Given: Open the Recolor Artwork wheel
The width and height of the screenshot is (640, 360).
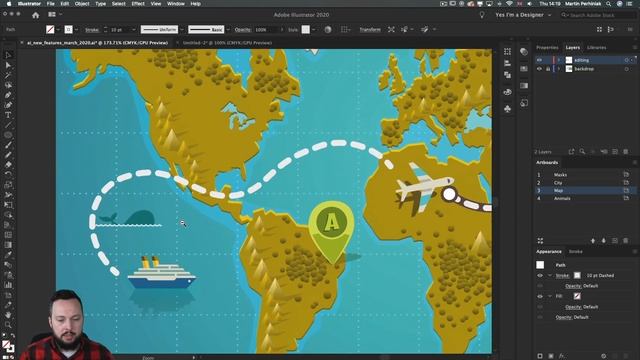Looking at the screenshot, I should (x=328, y=30).
